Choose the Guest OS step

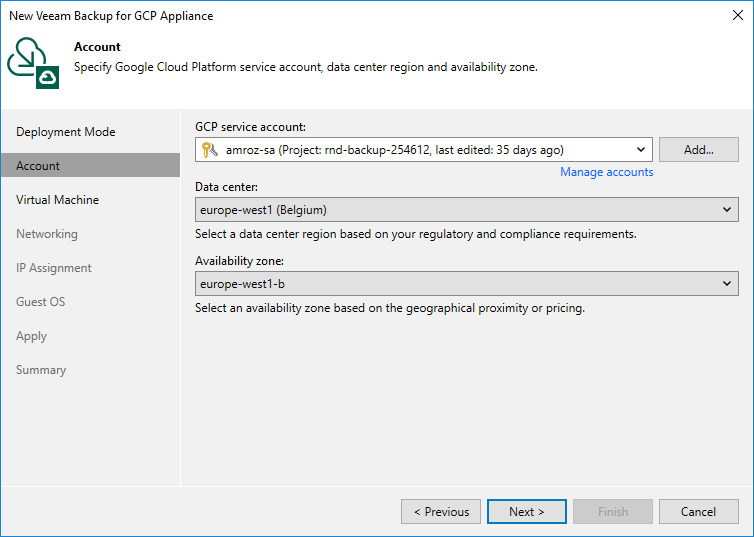(x=40, y=302)
